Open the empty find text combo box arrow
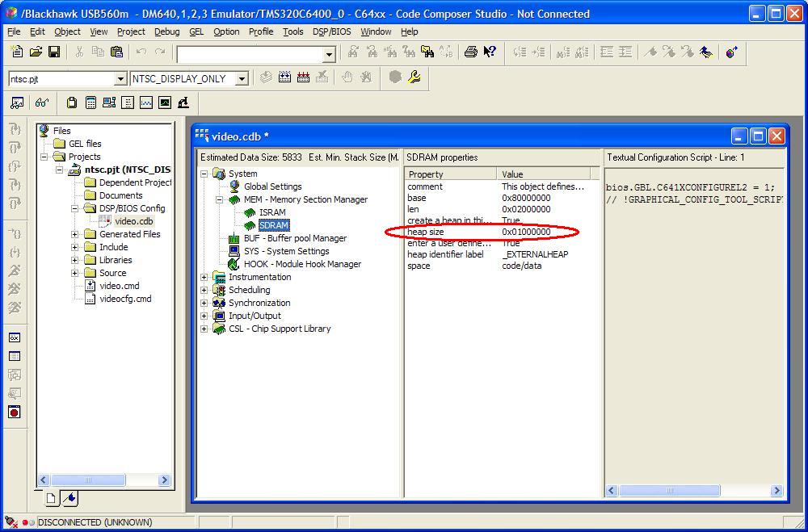This screenshot has width=808, height=532. click(330, 55)
